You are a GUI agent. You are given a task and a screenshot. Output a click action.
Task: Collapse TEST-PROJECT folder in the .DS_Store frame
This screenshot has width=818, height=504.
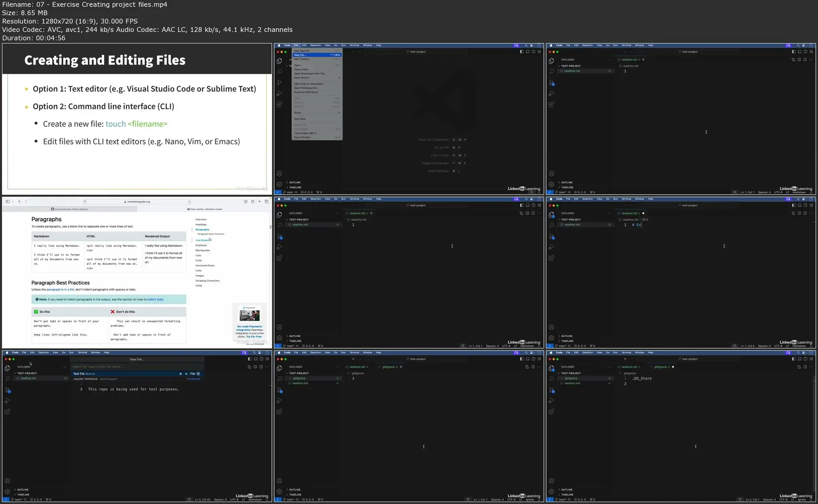(570, 373)
